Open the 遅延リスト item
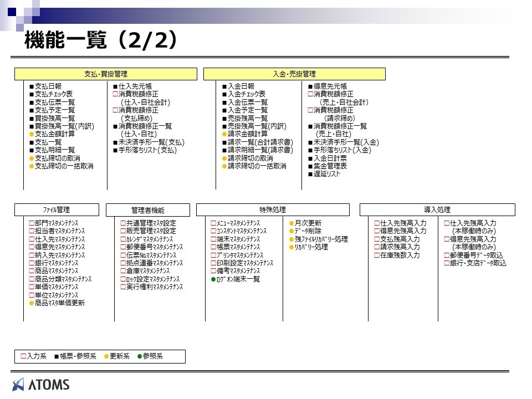Image resolution: width=532 pixels, height=399 pixels. coord(326,174)
